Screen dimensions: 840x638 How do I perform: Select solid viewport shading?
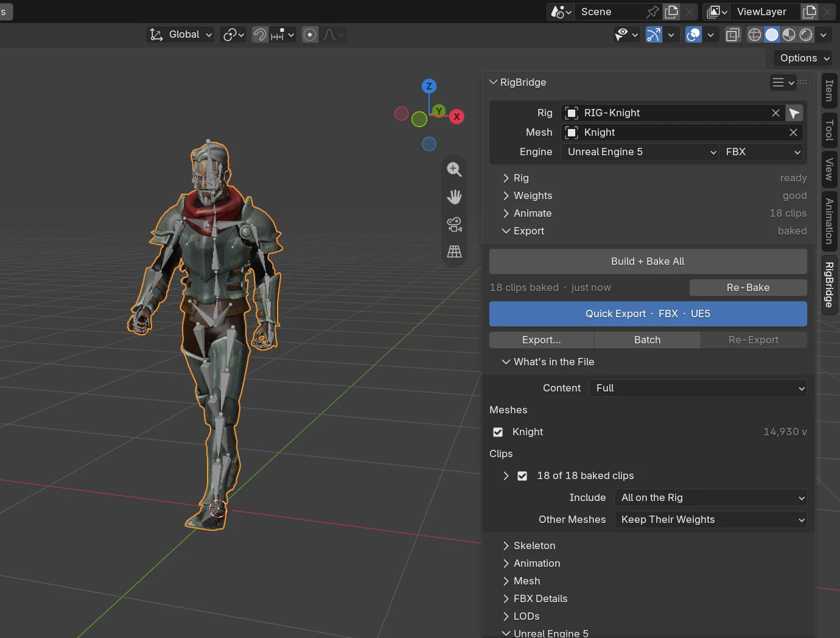[x=772, y=35]
